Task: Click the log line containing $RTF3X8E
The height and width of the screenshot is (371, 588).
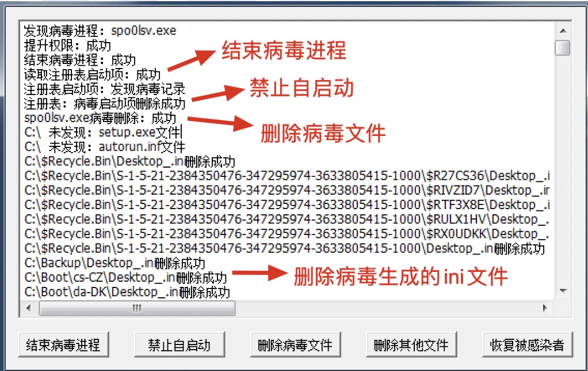Action: pyautogui.click(x=287, y=205)
